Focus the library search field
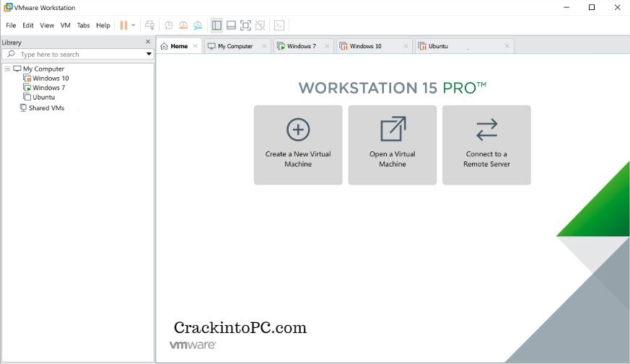 tap(78, 54)
